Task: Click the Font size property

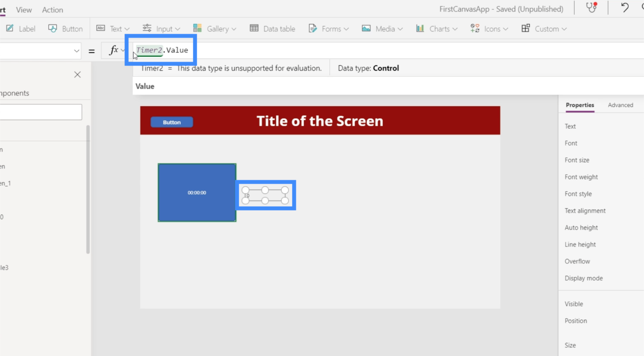Action: [x=577, y=160]
